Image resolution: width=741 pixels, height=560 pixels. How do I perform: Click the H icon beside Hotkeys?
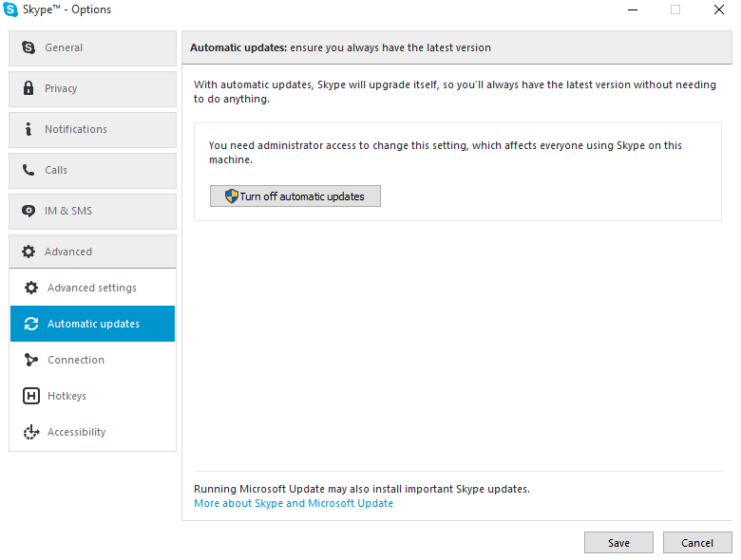(31, 396)
